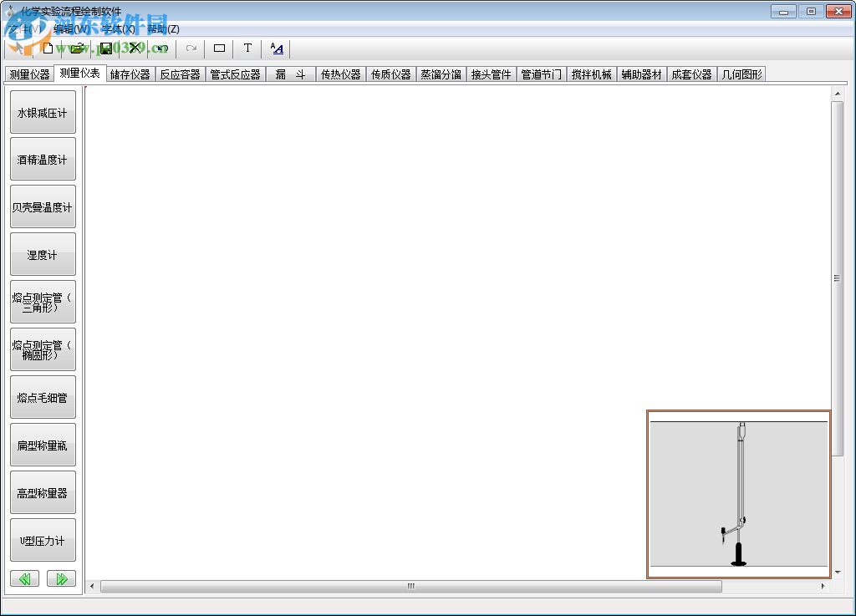The height and width of the screenshot is (616, 856).
Task: Undo the last action
Action: point(162,48)
